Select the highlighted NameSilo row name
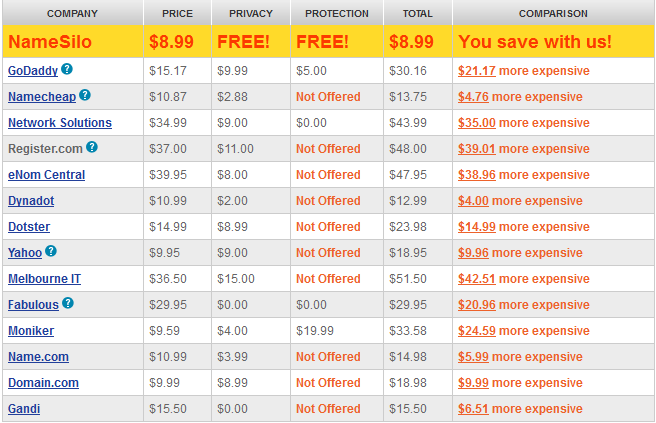The height and width of the screenshot is (423, 656). (x=50, y=42)
